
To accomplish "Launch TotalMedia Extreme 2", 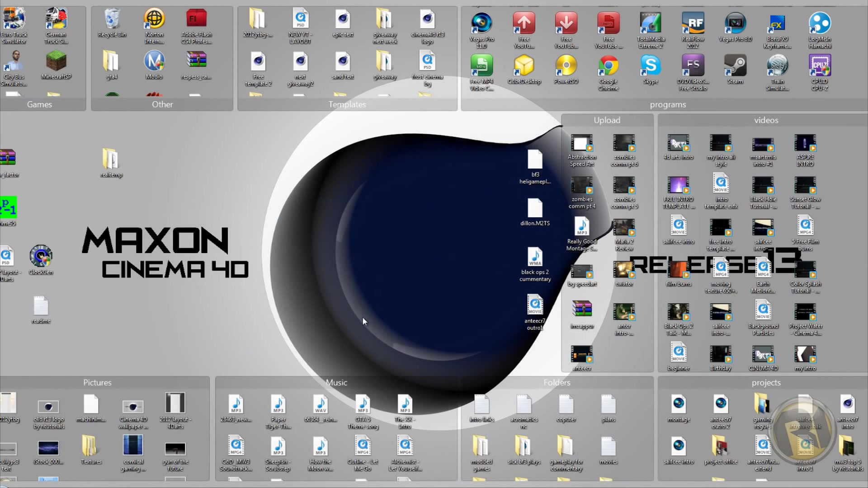I will click(651, 30).
